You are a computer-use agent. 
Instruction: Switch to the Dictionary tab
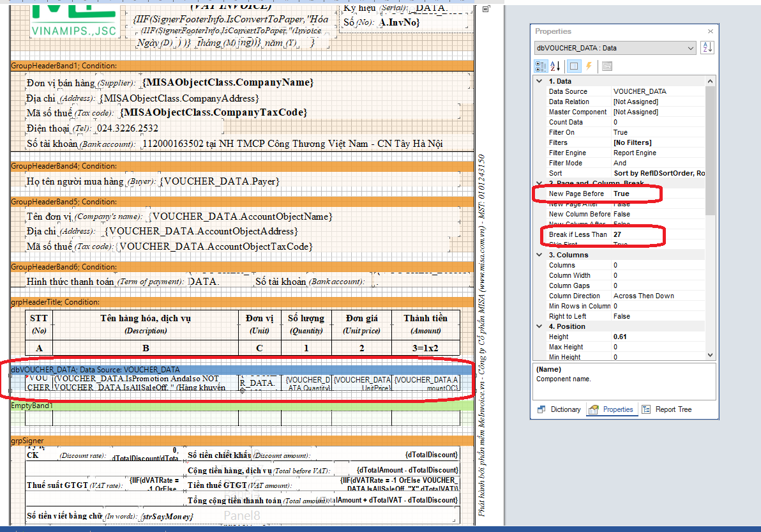pyautogui.click(x=559, y=409)
